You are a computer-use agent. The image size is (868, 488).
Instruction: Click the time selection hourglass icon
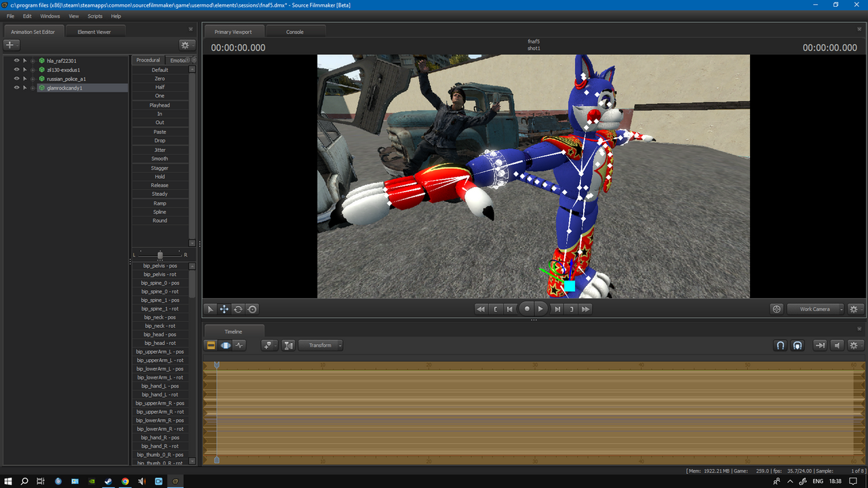(x=288, y=345)
